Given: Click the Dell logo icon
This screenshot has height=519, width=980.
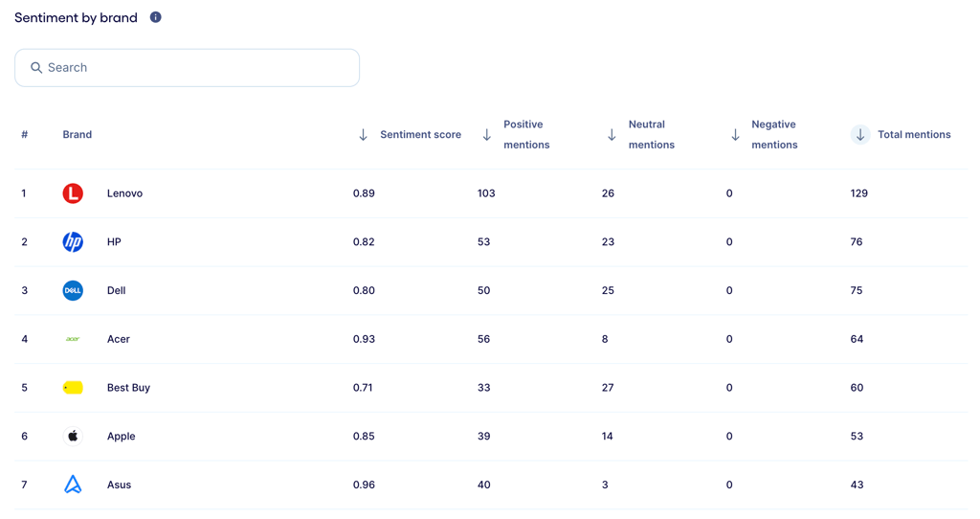Looking at the screenshot, I should click(73, 291).
